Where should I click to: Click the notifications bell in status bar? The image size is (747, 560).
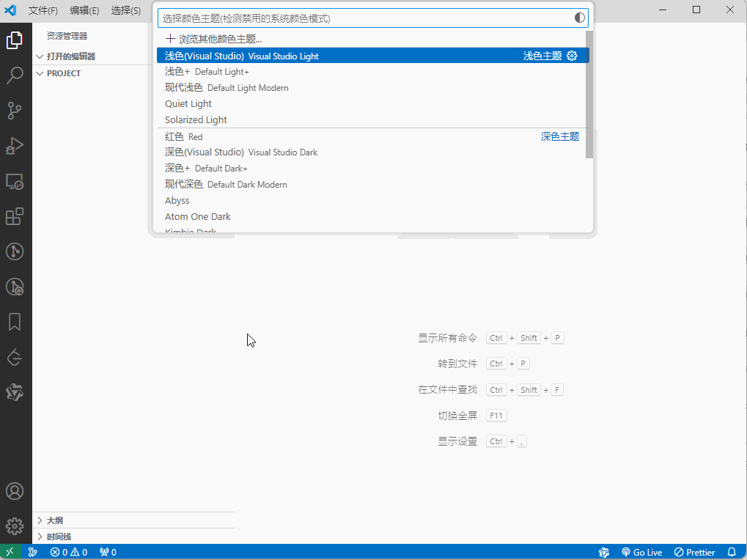tap(731, 552)
